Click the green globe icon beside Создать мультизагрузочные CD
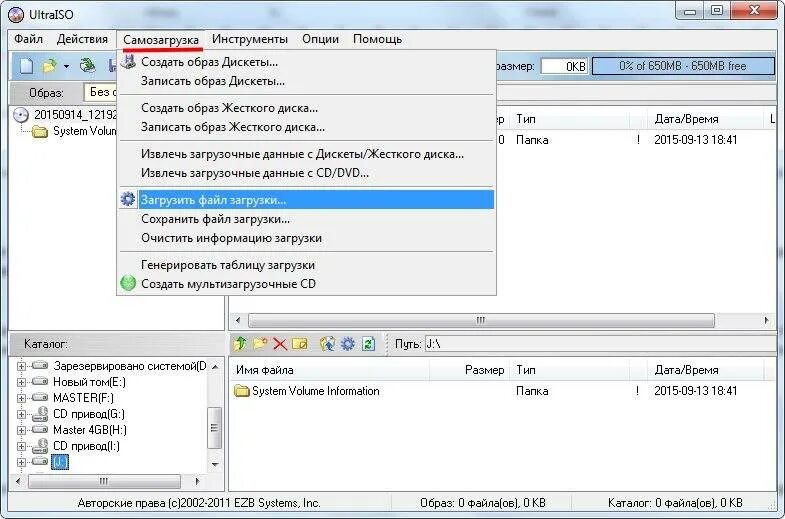The image size is (785, 519). pos(128,283)
